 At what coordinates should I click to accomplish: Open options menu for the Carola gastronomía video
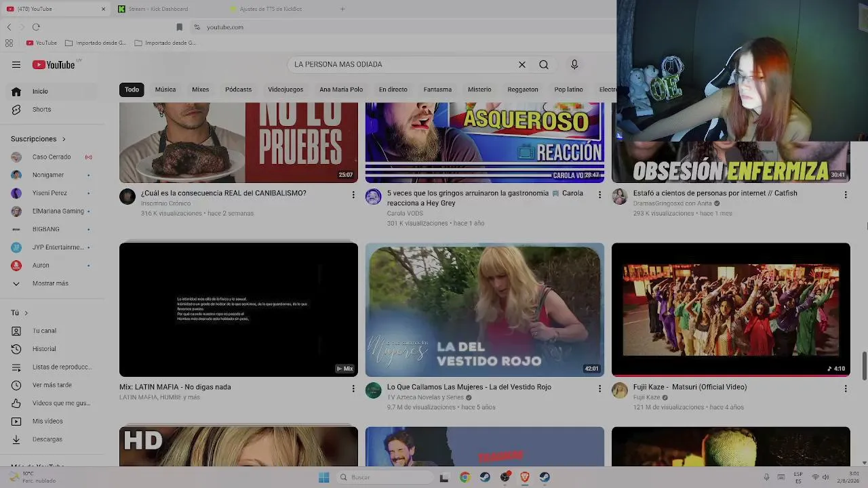[599, 195]
